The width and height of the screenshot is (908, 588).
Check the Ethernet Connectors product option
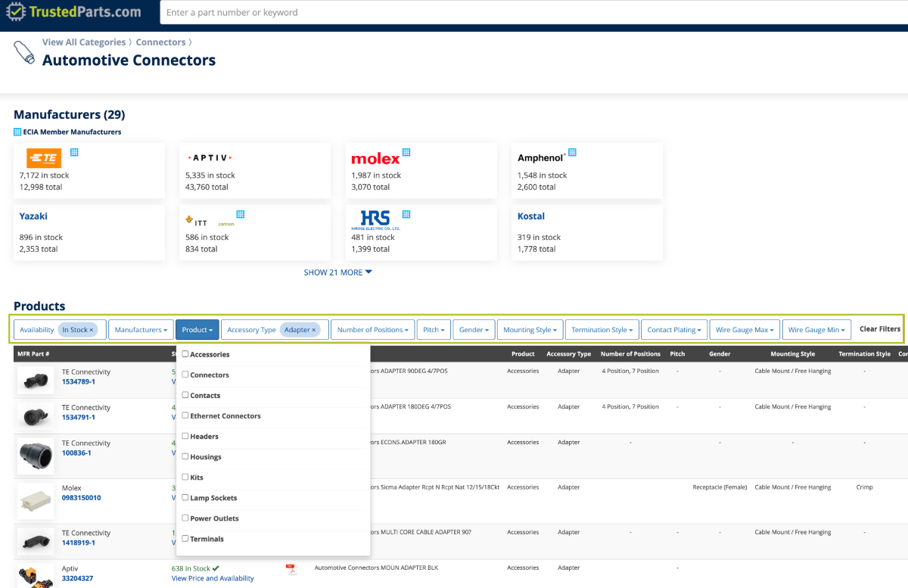coord(185,415)
